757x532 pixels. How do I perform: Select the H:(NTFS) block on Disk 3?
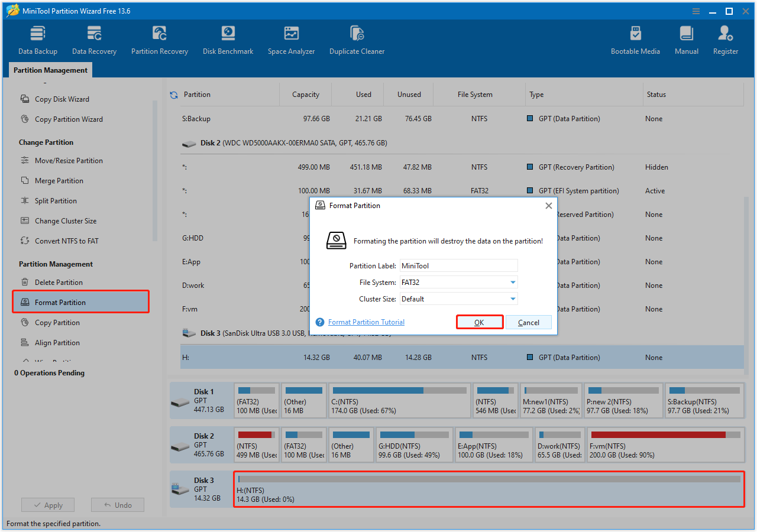tap(489, 489)
